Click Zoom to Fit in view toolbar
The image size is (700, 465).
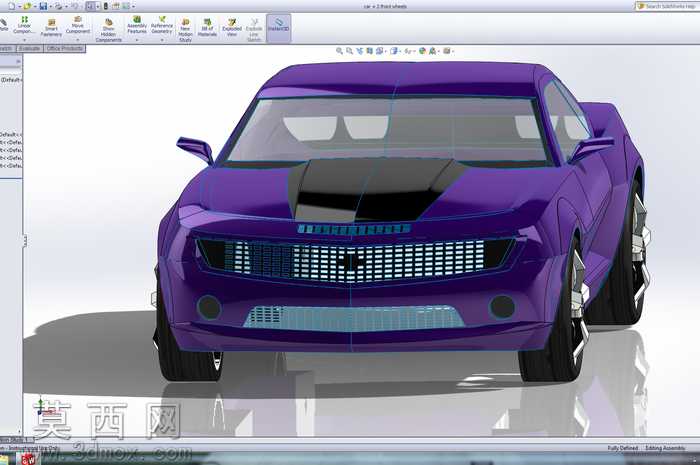[x=339, y=51]
